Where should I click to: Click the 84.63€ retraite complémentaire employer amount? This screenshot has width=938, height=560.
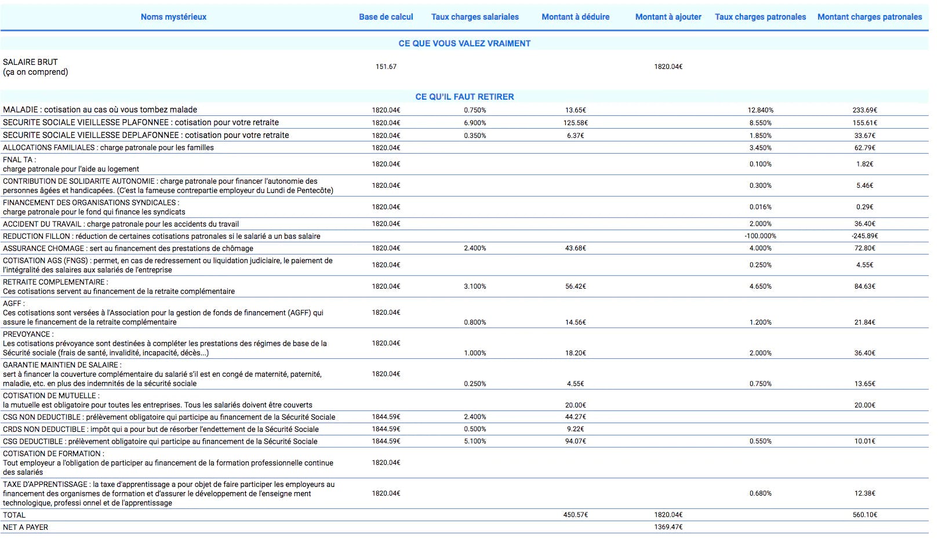click(865, 286)
